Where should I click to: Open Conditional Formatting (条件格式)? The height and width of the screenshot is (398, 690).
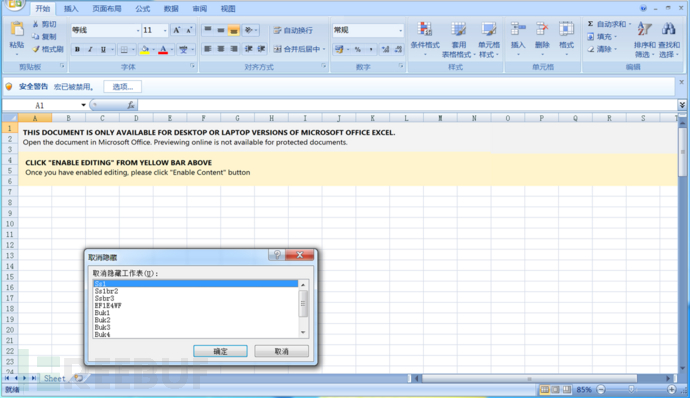coord(425,39)
